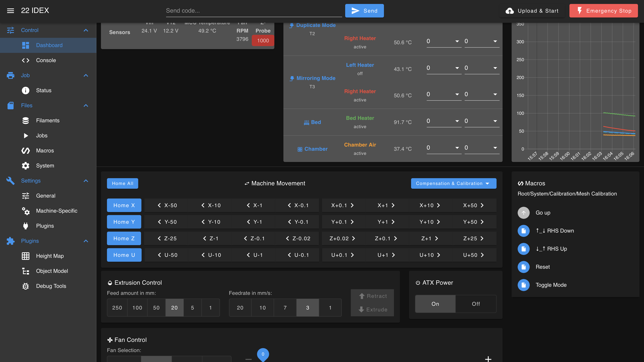Click the Send button
The width and height of the screenshot is (644, 362).
pyautogui.click(x=364, y=11)
